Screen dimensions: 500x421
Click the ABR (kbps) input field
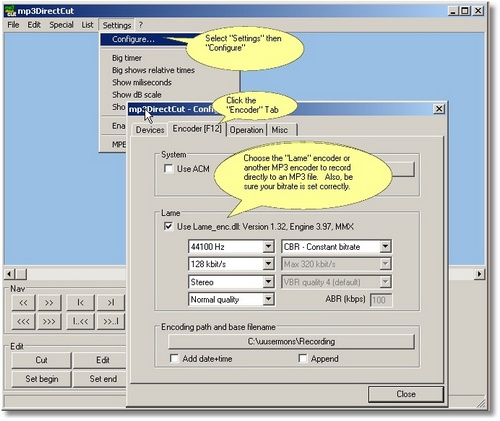tap(381, 300)
